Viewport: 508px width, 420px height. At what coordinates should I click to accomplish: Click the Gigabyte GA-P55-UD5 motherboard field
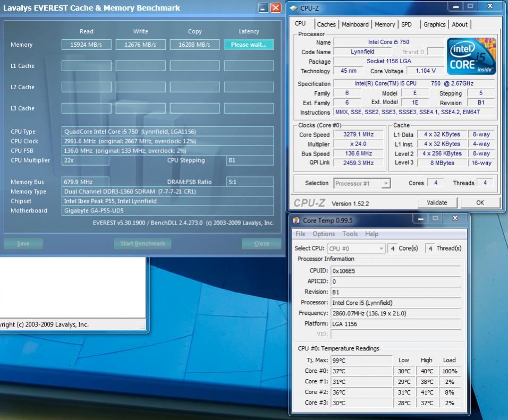tap(167, 210)
